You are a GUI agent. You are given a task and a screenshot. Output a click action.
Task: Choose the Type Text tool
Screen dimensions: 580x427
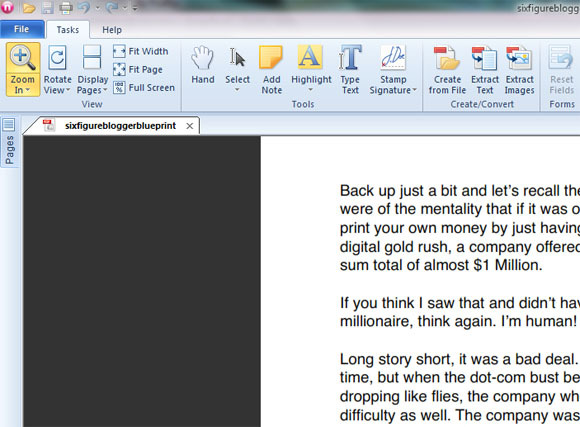350,69
